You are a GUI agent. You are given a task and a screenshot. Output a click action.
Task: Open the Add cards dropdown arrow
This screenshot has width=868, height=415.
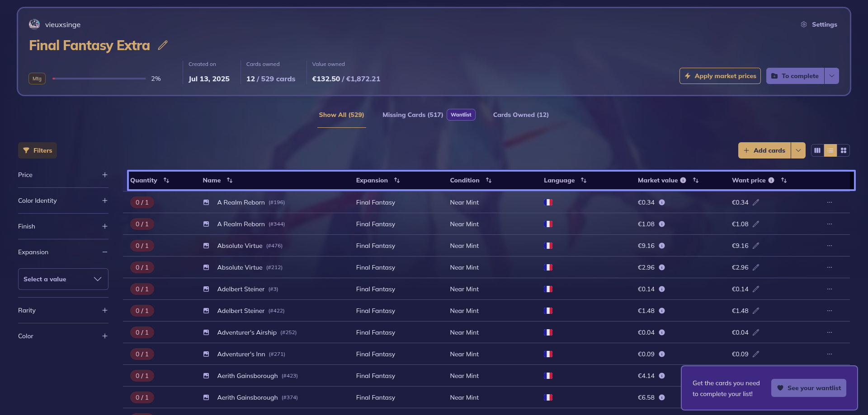(x=798, y=150)
